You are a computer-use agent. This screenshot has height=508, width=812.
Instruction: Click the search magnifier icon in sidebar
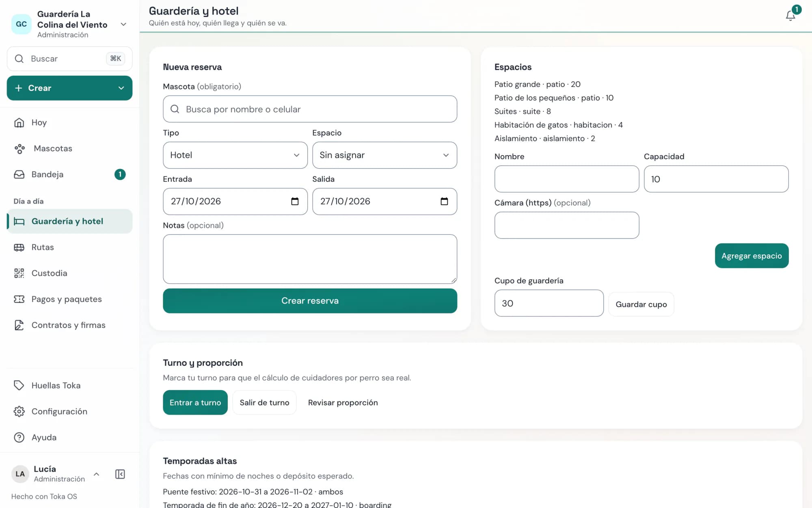click(x=19, y=59)
